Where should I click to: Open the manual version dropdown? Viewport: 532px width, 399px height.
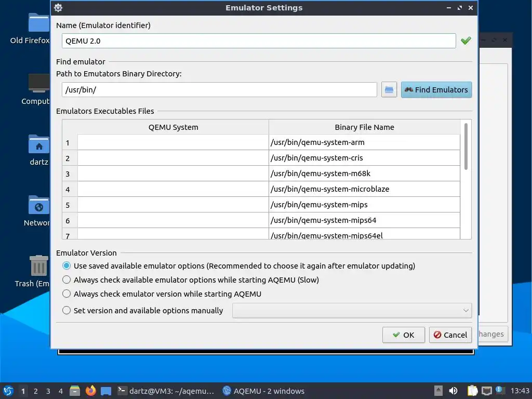coord(352,311)
